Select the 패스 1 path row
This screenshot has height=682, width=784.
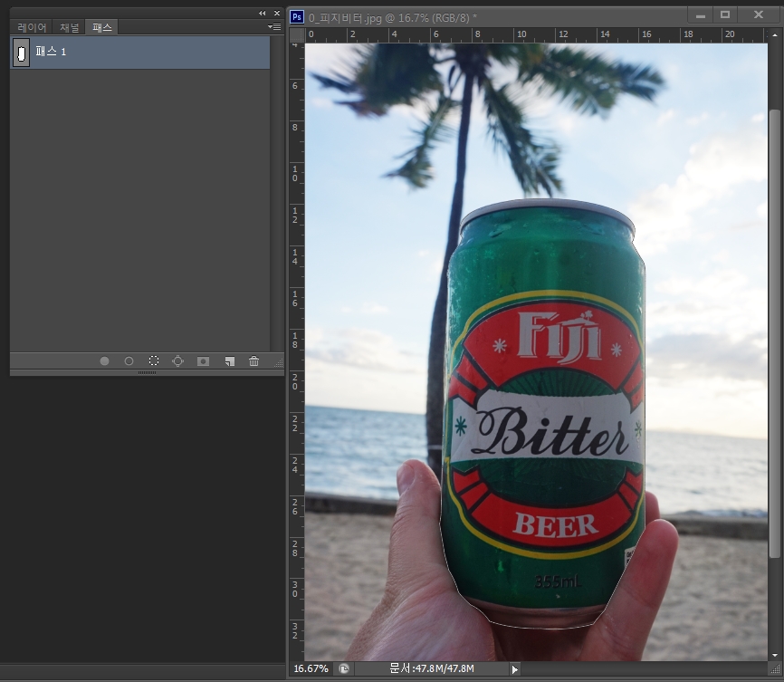140,52
